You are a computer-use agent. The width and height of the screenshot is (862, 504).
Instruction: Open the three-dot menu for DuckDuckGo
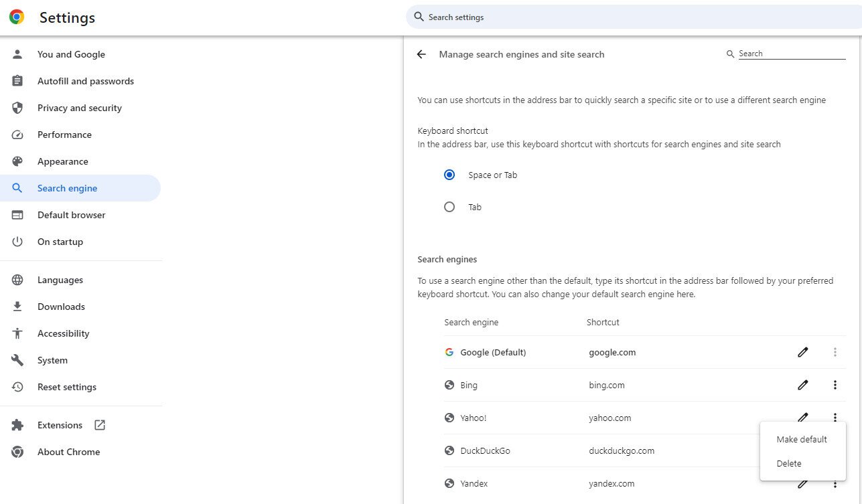(x=835, y=450)
